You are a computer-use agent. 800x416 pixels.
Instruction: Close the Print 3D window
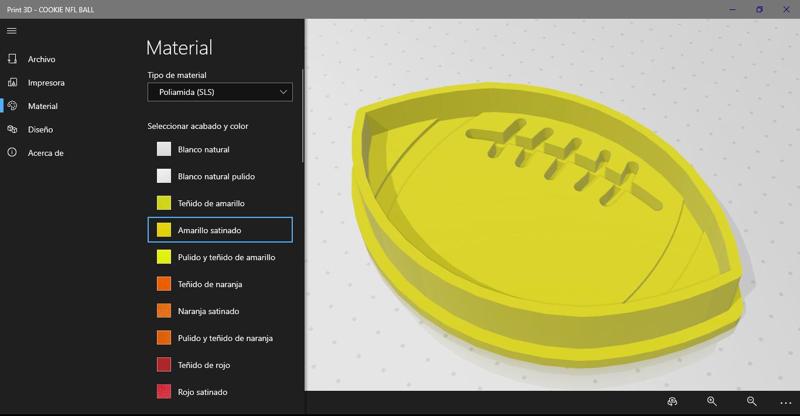(786, 9)
